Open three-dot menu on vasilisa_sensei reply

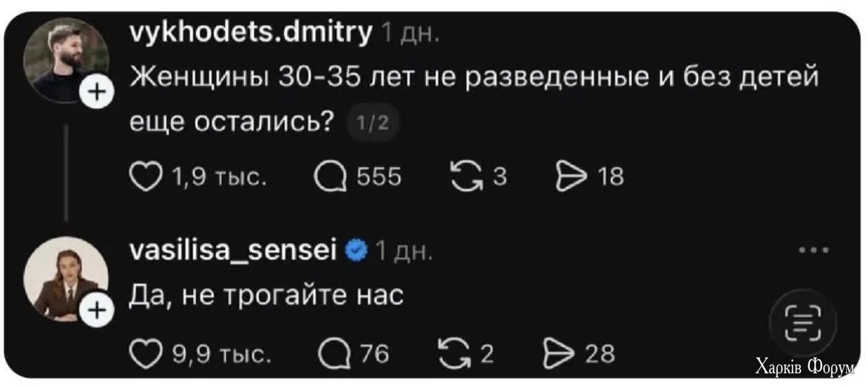tap(813, 250)
